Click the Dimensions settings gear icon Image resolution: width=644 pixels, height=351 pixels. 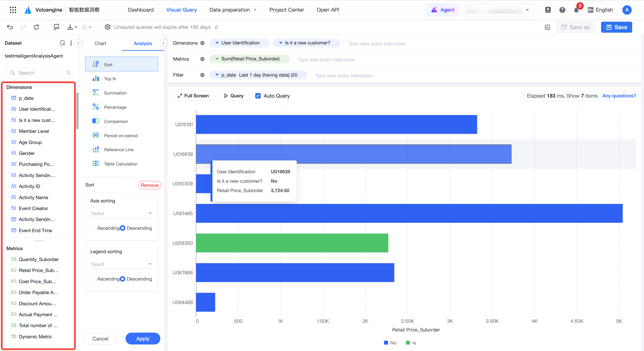(x=202, y=43)
